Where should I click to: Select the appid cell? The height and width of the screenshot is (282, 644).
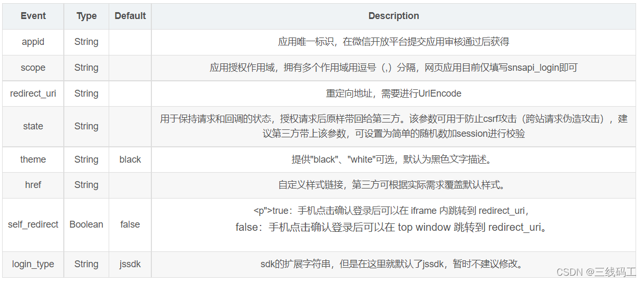pyautogui.click(x=33, y=42)
